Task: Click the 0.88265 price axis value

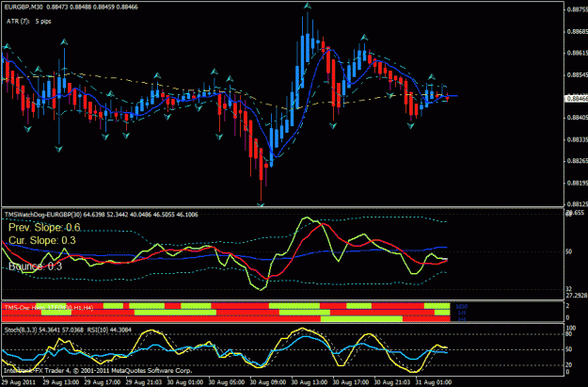Action: click(577, 161)
